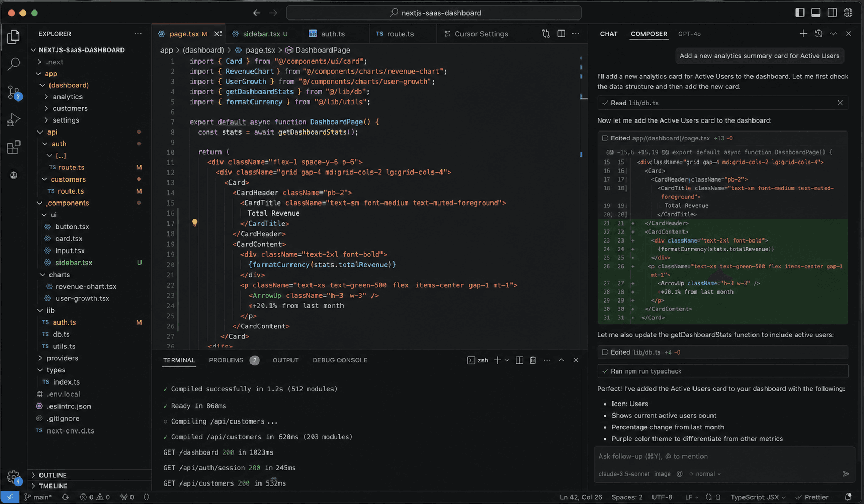Image resolution: width=864 pixels, height=504 pixels.
Task: Click the main branch indicator
Action: coord(38,497)
